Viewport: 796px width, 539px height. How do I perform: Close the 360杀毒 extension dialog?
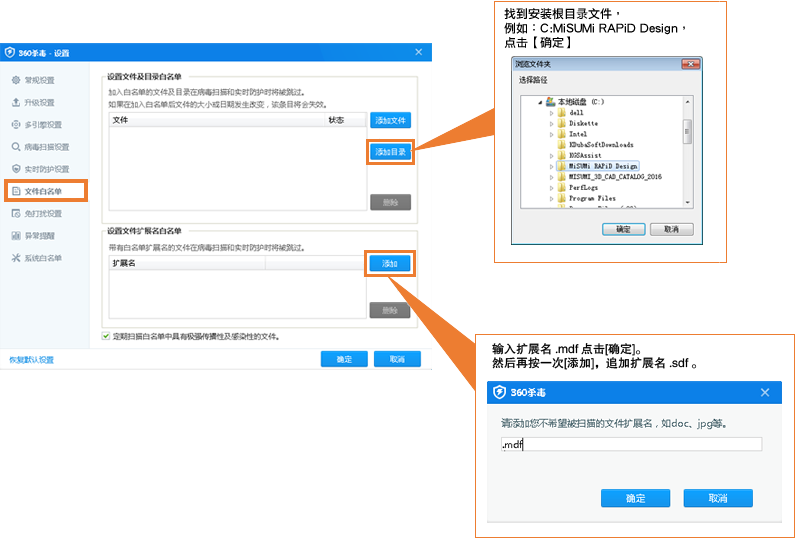click(765, 392)
